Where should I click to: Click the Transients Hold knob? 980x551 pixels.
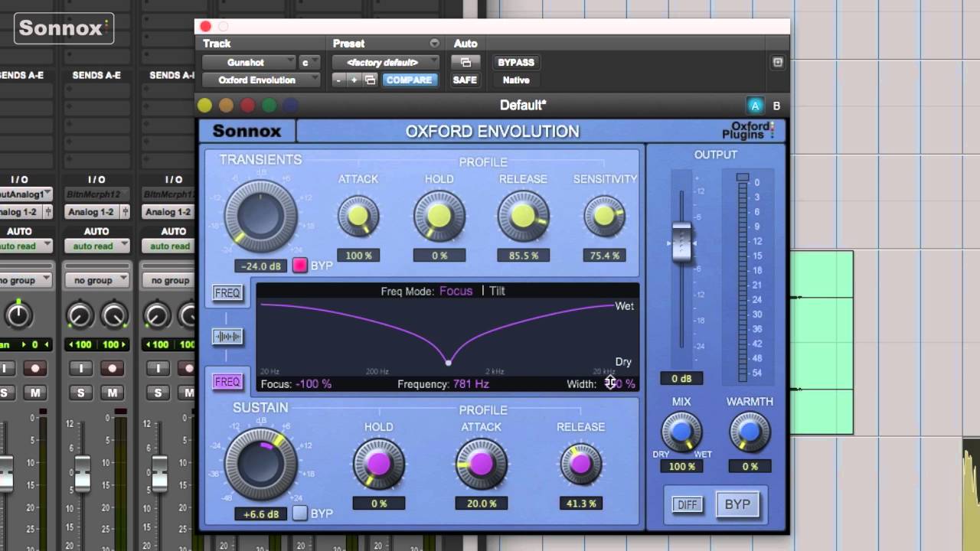[439, 217]
